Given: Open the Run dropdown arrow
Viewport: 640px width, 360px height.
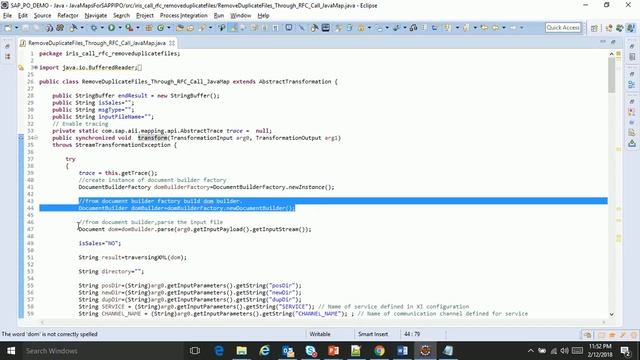Looking at the screenshot, I should click(x=120, y=28).
